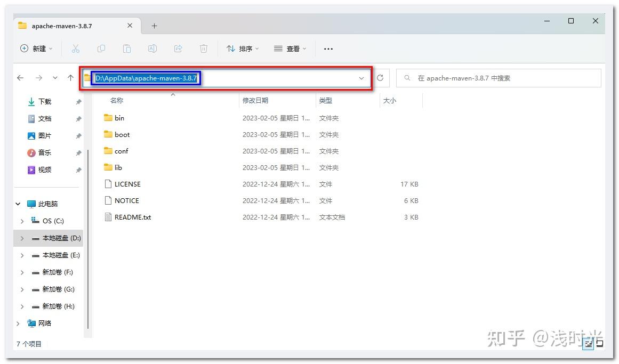This screenshot has height=364, width=619.
Task: Expand the 新加卷 (G:) drive node
Action: pos(22,289)
